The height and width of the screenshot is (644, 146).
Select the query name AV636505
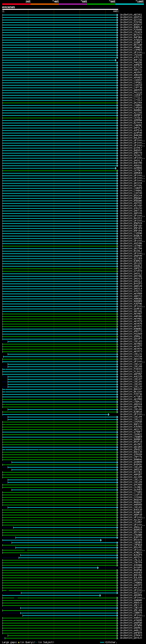pyautogui.click(x=8, y=7)
